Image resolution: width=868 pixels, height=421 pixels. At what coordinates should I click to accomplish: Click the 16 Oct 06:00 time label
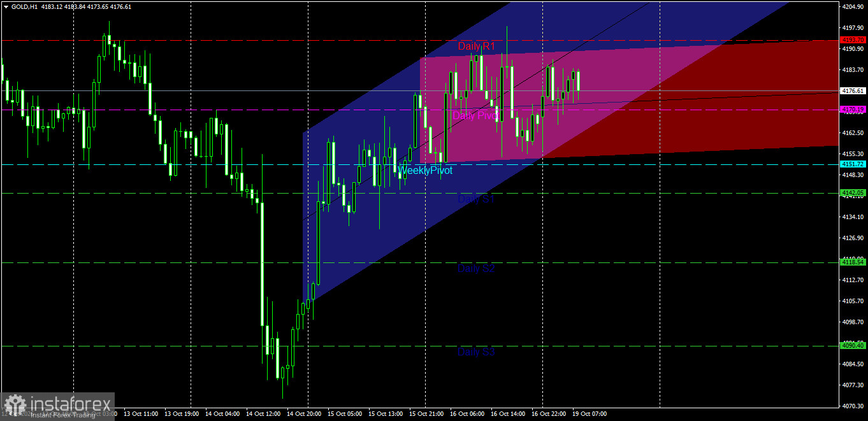[x=467, y=414]
